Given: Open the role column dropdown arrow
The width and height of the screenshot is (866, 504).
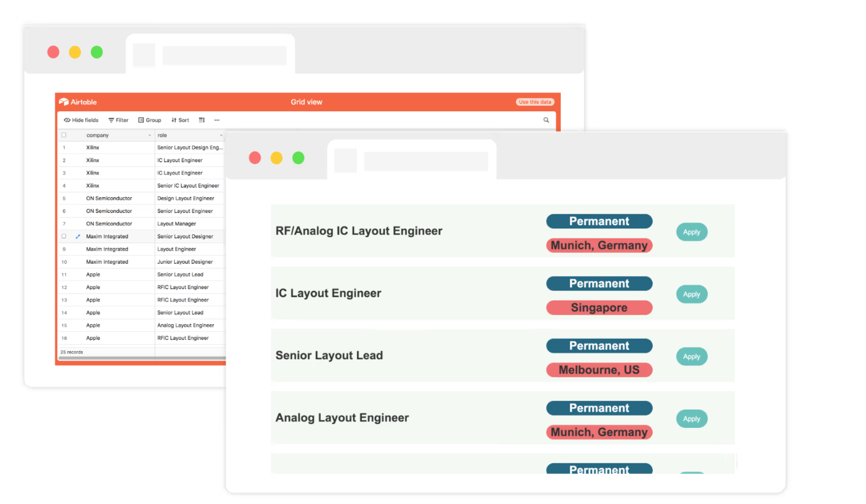Looking at the screenshot, I should pyautogui.click(x=221, y=135).
